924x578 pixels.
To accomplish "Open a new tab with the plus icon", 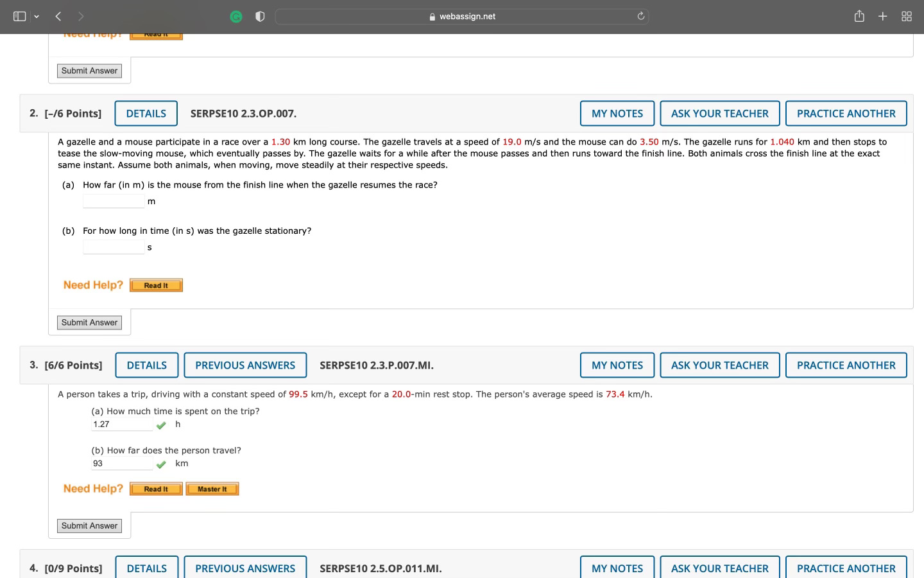I will pos(882,16).
